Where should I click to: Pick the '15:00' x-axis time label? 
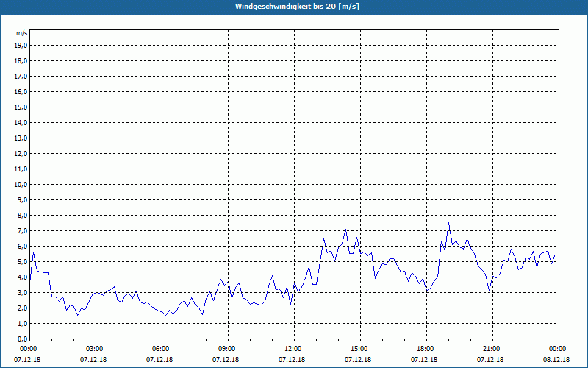click(x=360, y=349)
